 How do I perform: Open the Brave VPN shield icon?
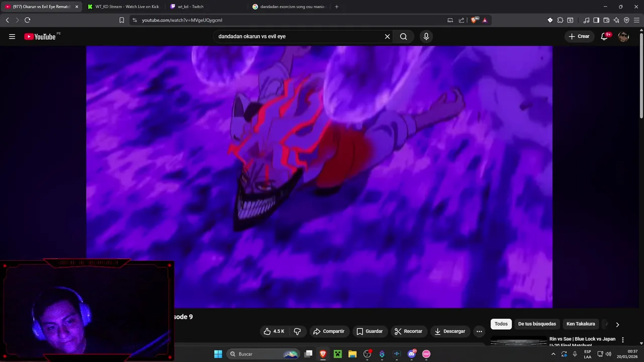[x=626, y=20]
